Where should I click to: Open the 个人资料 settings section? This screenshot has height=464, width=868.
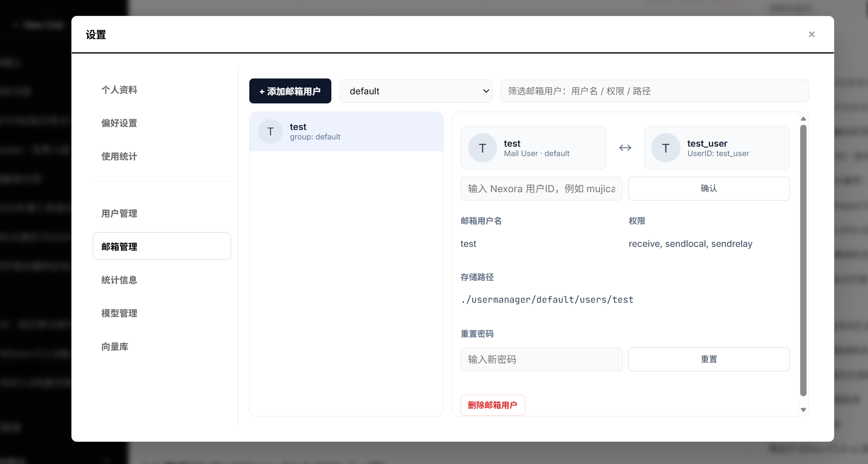119,90
